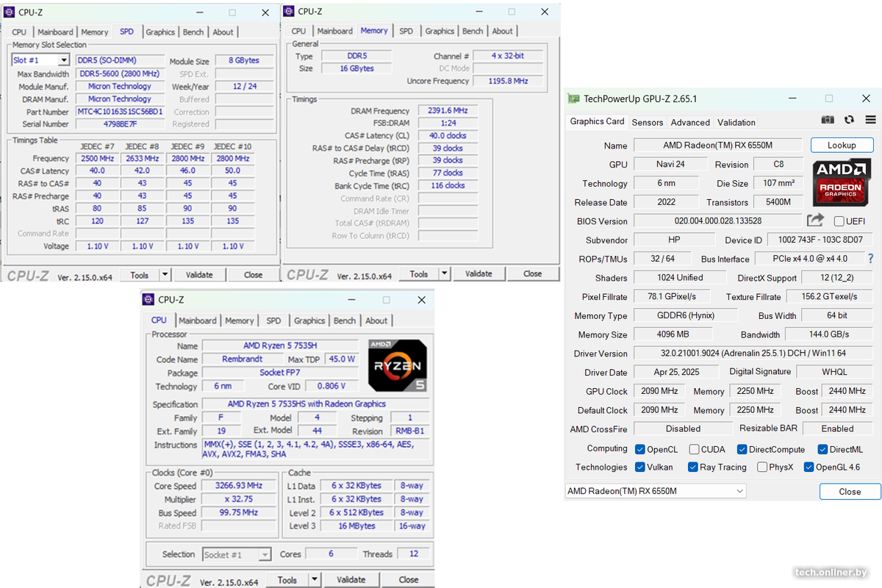Click the GPU-Z refresh icon
Image resolution: width=882 pixels, height=588 pixels.
tap(850, 120)
